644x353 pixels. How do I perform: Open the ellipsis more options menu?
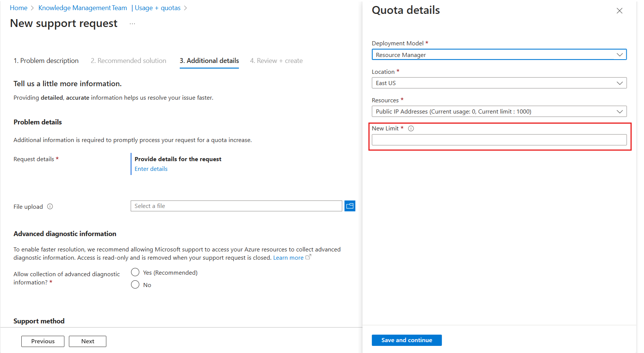coord(132,24)
